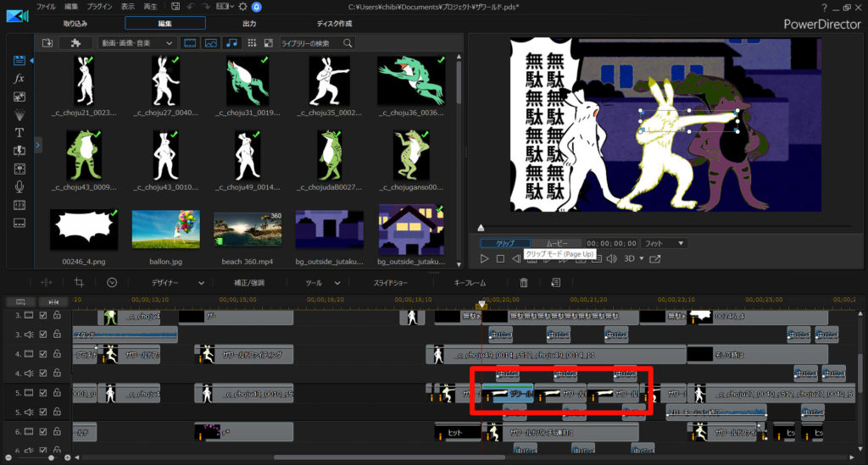Lock video track 3 with padlock
This screenshot has height=465, width=868.
(57, 315)
